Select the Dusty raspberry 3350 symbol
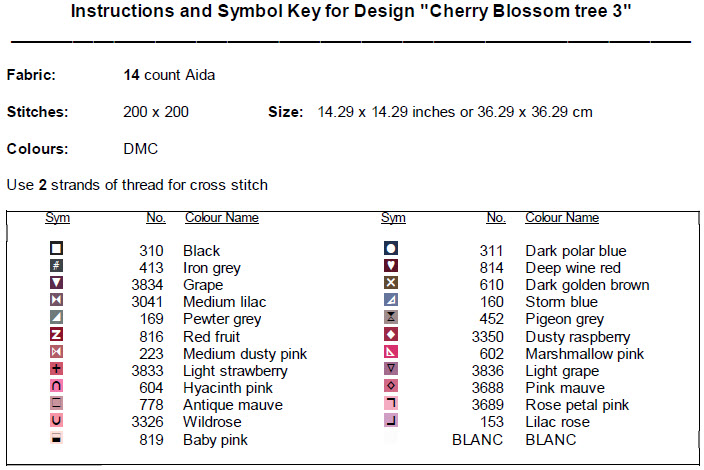Image resolution: width=704 pixels, height=470 pixels. (392, 335)
